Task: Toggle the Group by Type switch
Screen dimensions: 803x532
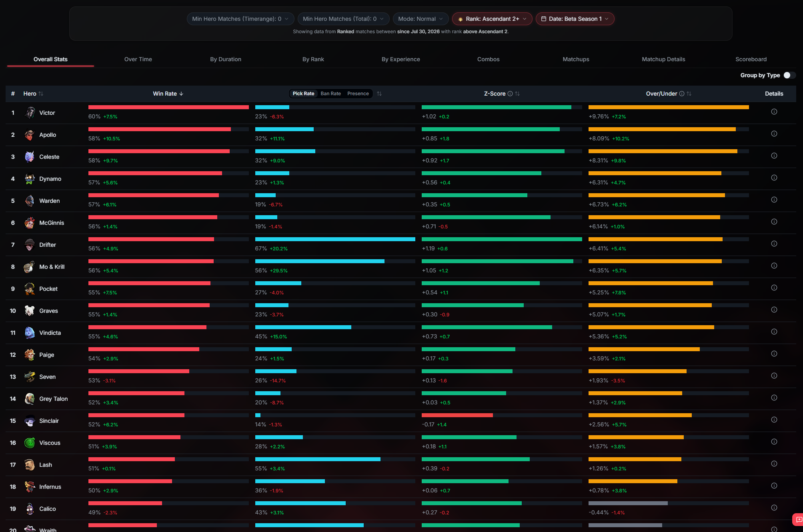Action: [x=789, y=75]
